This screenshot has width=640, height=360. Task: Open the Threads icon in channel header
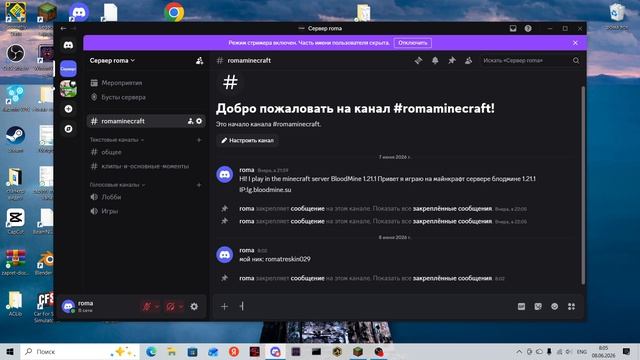coord(418,60)
